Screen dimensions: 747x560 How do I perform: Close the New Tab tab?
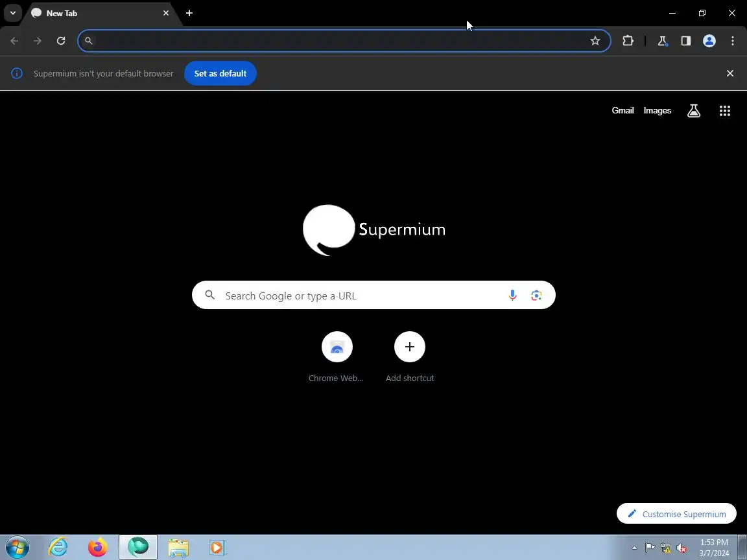tap(166, 13)
